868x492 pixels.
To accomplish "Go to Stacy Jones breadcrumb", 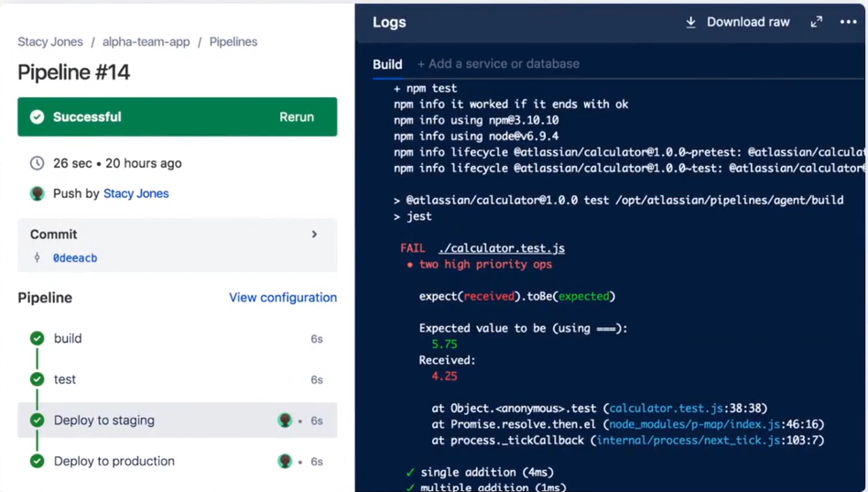I will tap(50, 41).
